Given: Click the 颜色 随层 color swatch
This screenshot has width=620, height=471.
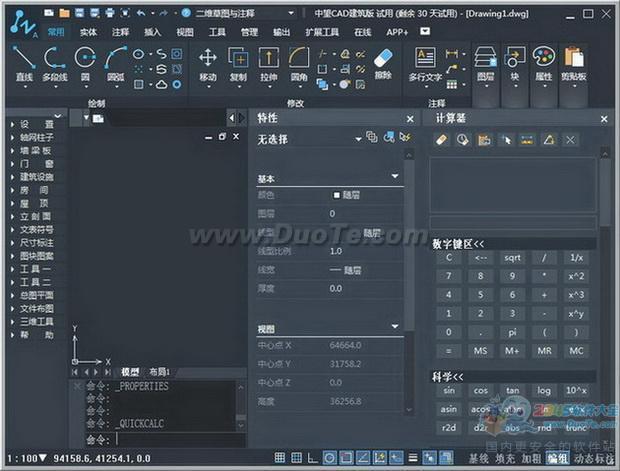Looking at the screenshot, I should tap(336, 195).
